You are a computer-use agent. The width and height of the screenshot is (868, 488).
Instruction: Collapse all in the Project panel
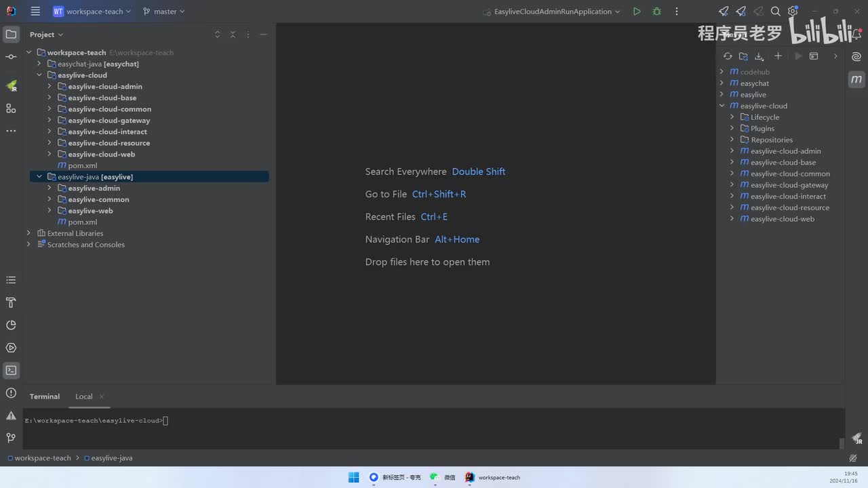point(233,35)
